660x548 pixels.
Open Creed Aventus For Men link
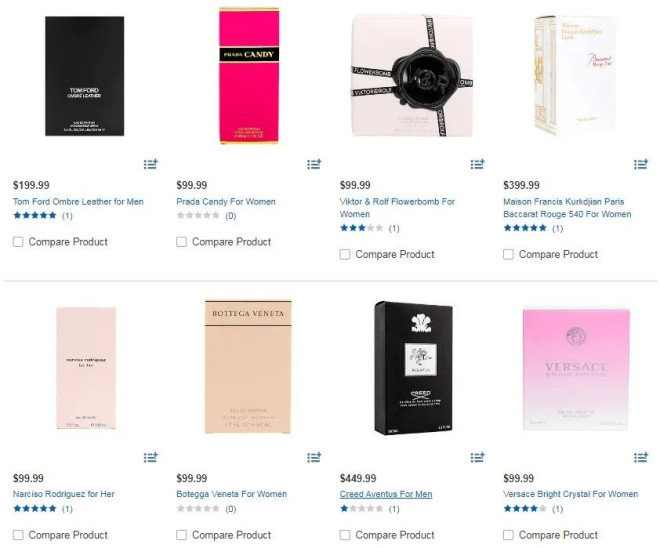(x=386, y=494)
